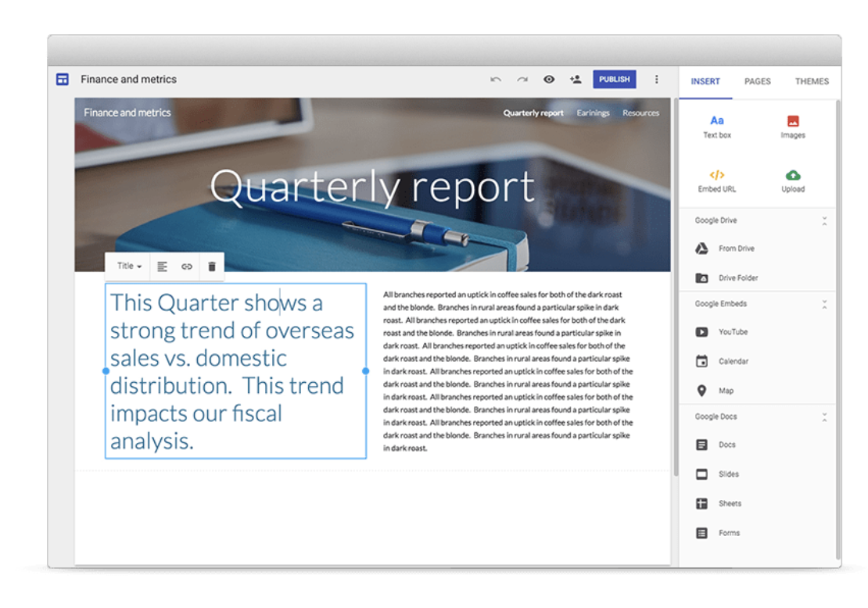The height and width of the screenshot is (608, 868).
Task: Edit the Finance and metrics document name
Action: point(128,79)
